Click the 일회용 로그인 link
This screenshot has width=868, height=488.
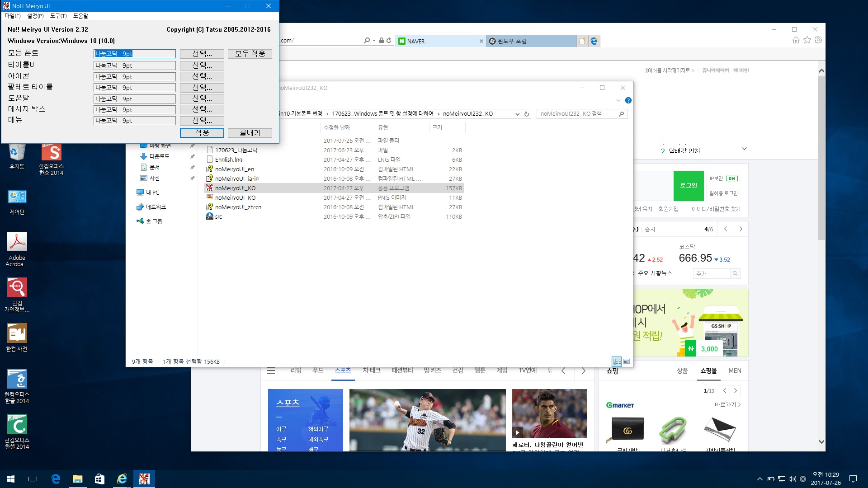723,193
